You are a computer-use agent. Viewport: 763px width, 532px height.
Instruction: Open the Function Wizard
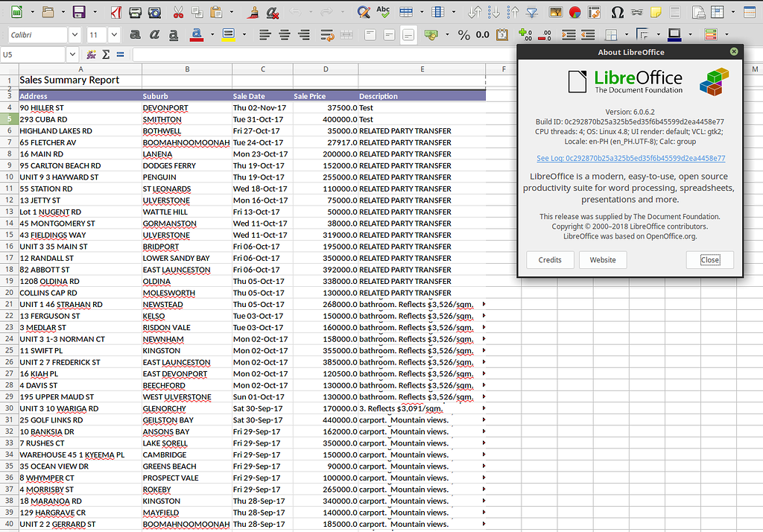[91, 54]
